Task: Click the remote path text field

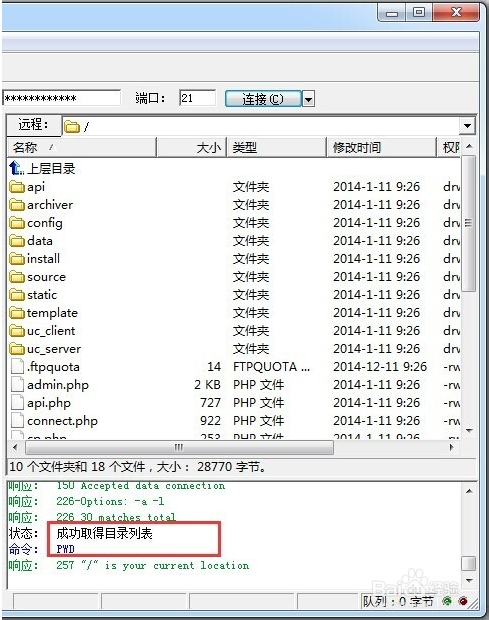Action: click(x=262, y=127)
